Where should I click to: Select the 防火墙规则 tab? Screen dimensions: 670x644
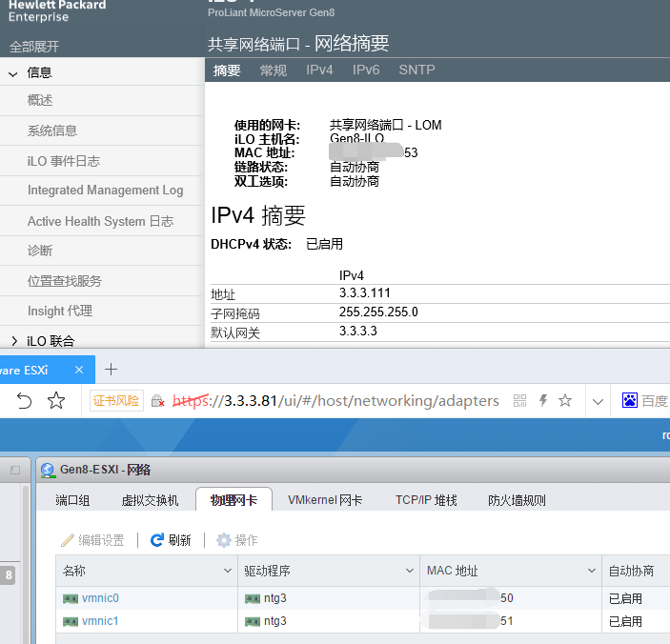coord(517,500)
